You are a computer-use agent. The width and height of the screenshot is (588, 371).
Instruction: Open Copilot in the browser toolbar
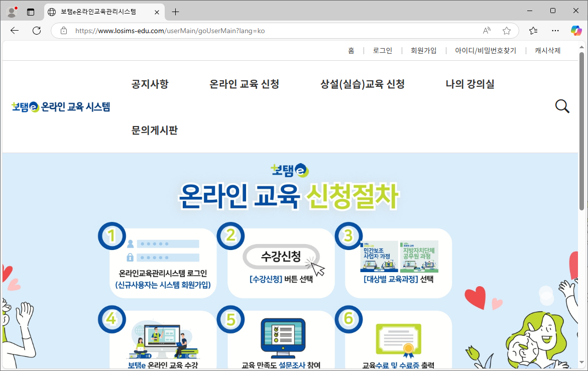[x=576, y=30]
